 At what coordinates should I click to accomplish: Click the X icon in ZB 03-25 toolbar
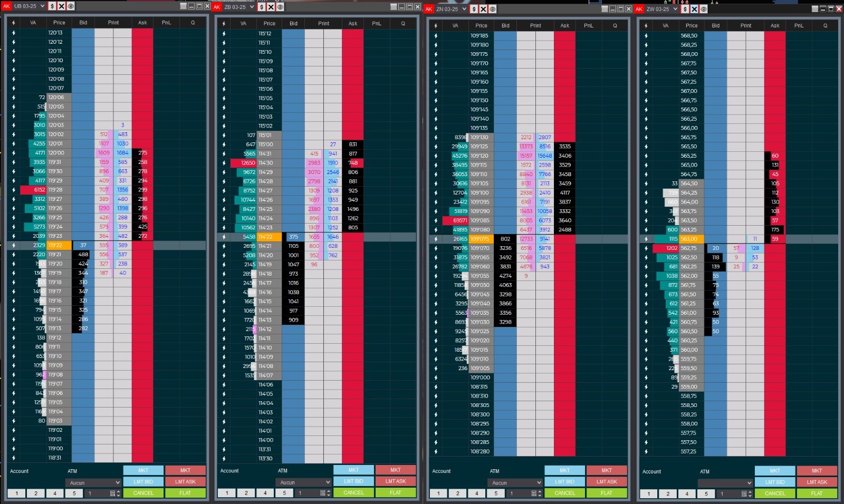pos(271,7)
